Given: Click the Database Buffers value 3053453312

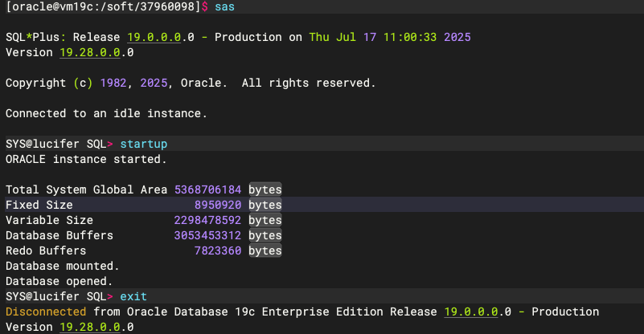Looking at the screenshot, I should pyautogui.click(x=207, y=235).
